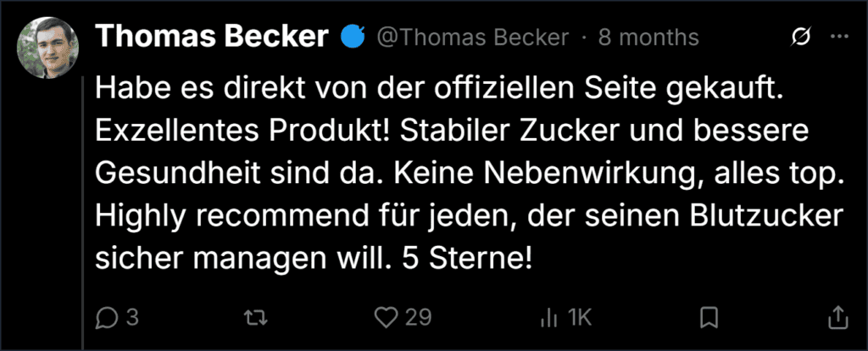The width and height of the screenshot is (868, 351).
Task: Click the gray @Thomas Becker handle
Action: tap(473, 37)
